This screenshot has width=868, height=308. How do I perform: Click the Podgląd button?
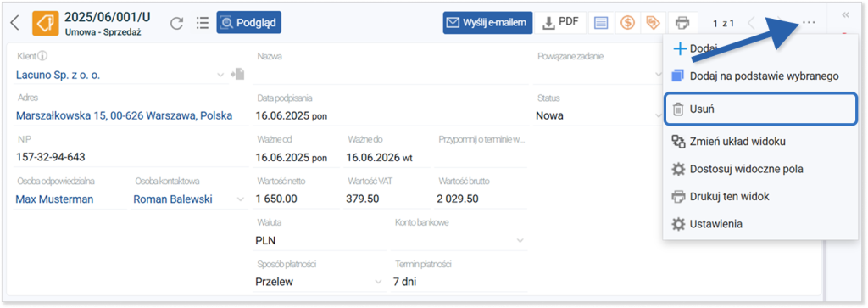click(248, 23)
